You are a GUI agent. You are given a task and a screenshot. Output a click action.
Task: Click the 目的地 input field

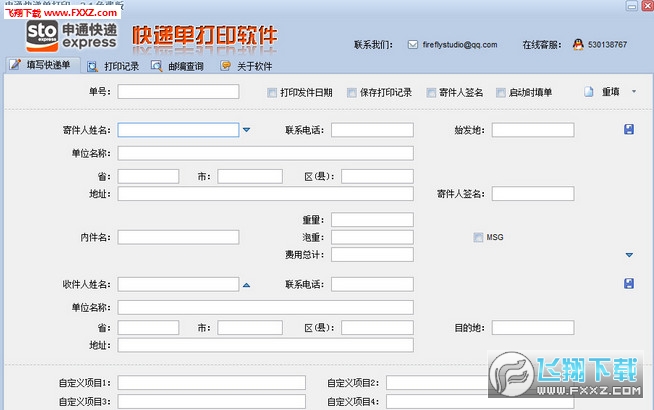pos(533,328)
